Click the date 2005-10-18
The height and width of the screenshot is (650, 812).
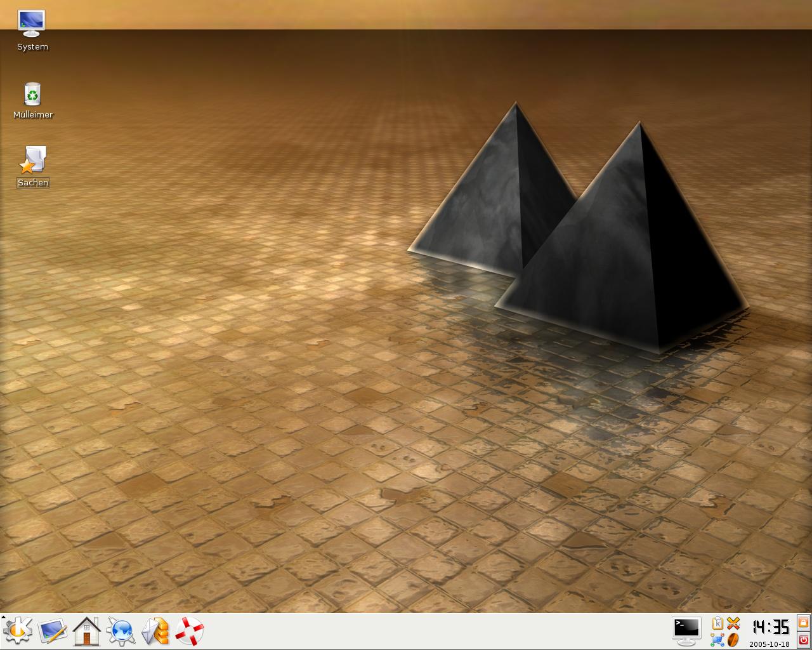pos(769,644)
